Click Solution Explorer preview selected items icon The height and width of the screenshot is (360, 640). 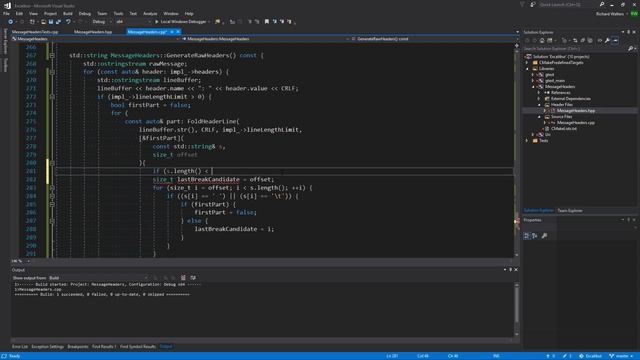click(615, 40)
